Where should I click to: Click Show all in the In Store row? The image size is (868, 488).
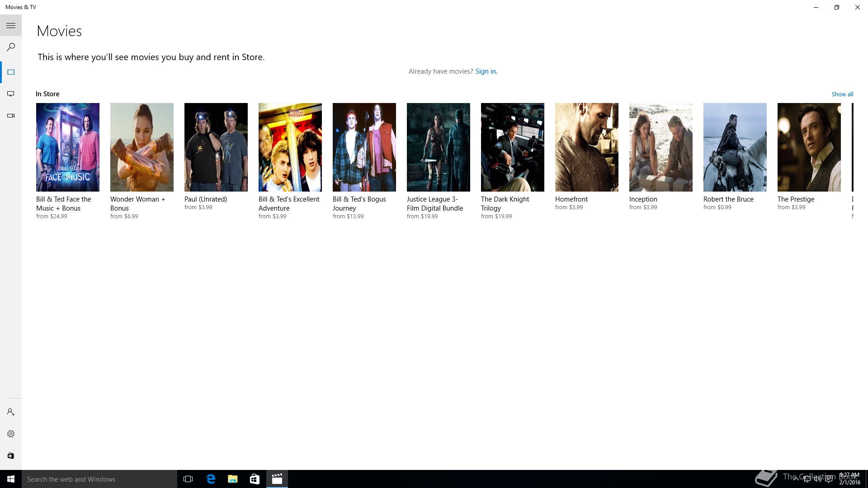[842, 94]
